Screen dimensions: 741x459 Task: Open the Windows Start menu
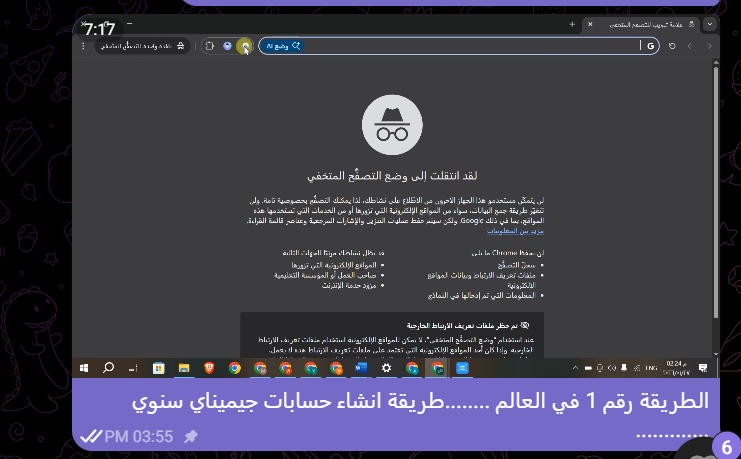tap(84, 368)
